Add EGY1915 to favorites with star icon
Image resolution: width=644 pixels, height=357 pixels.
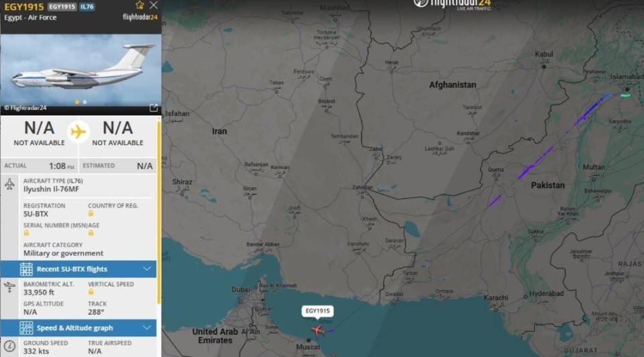140,5
